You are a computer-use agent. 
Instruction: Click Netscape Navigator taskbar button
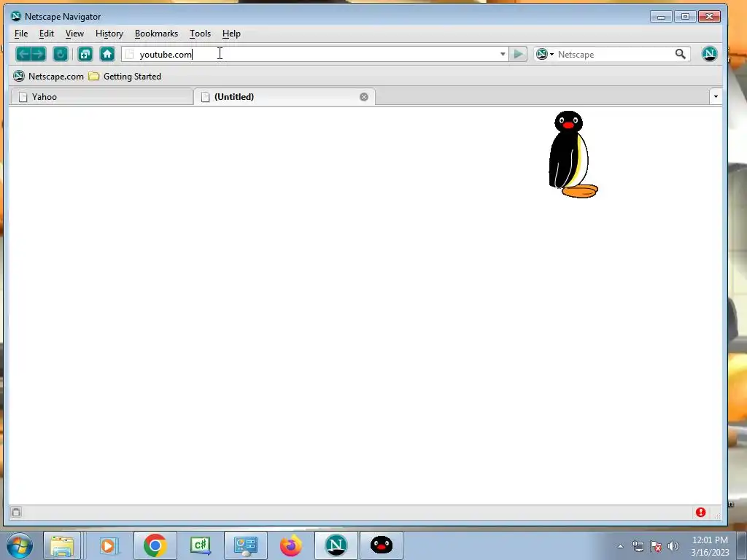pyautogui.click(x=336, y=545)
